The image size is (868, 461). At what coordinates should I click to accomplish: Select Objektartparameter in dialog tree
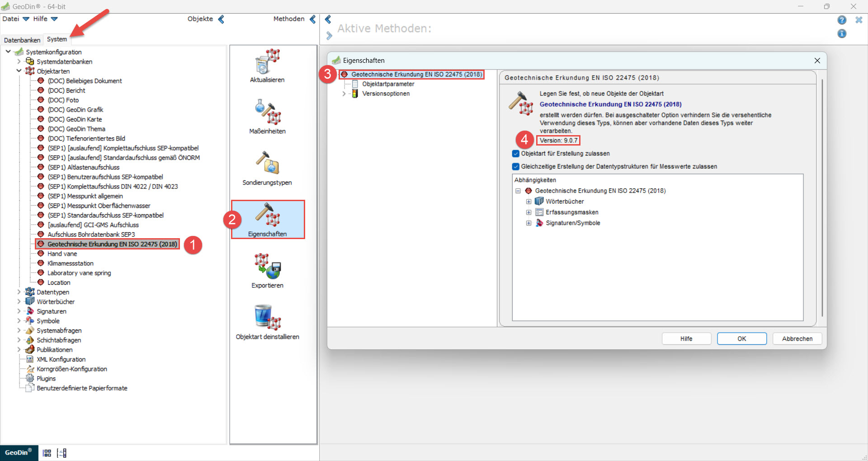(x=388, y=84)
